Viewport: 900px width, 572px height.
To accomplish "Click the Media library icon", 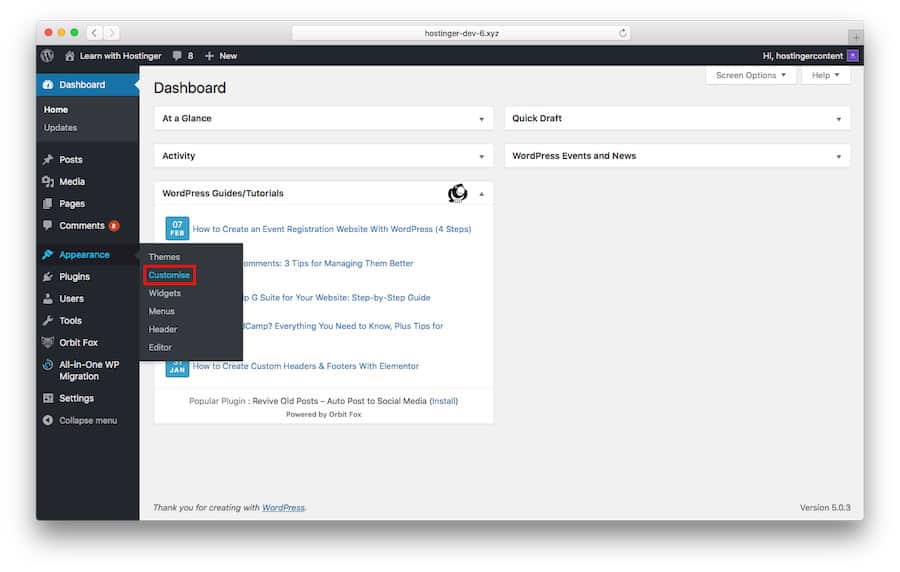I will (x=48, y=181).
